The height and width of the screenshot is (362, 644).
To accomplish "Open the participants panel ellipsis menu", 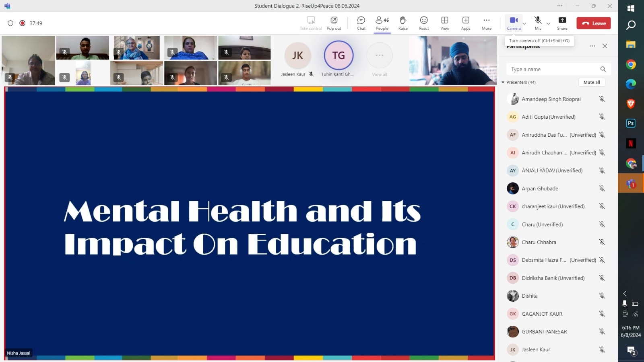I will click(592, 46).
